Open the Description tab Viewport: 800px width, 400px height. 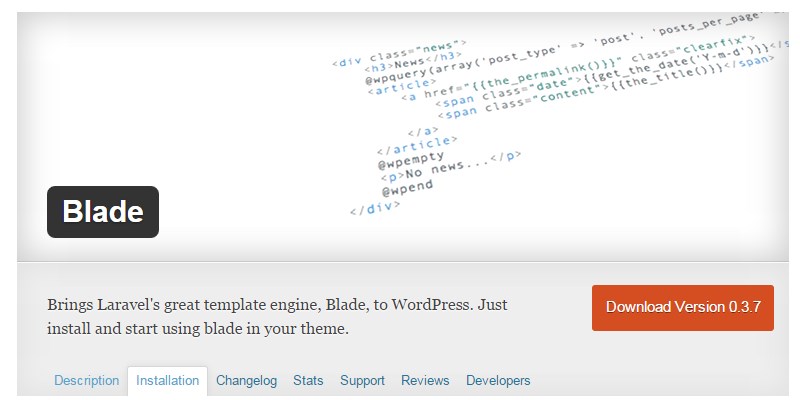(x=86, y=381)
